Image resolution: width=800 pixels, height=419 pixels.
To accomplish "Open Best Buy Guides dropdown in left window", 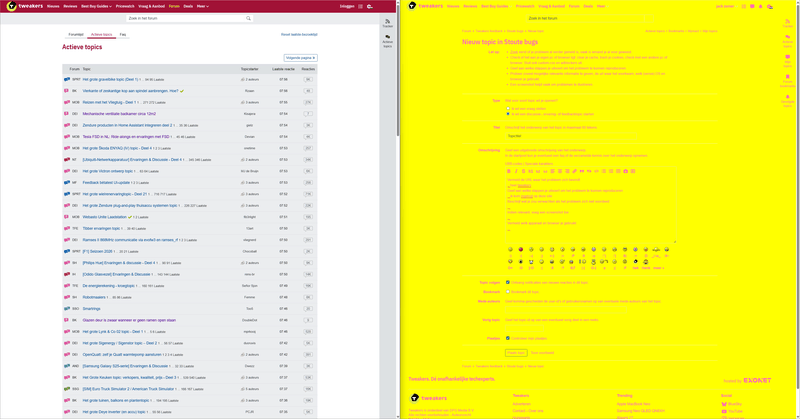I will point(96,7).
